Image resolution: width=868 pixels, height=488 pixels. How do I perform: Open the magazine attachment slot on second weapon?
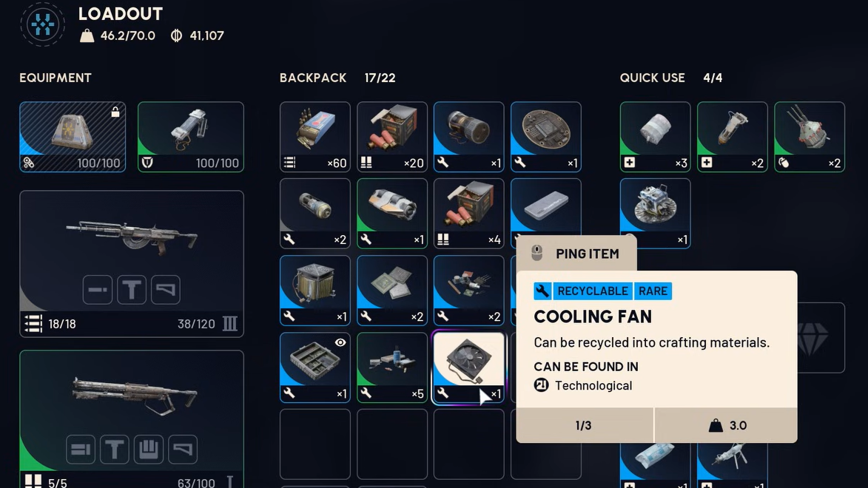[x=148, y=450]
